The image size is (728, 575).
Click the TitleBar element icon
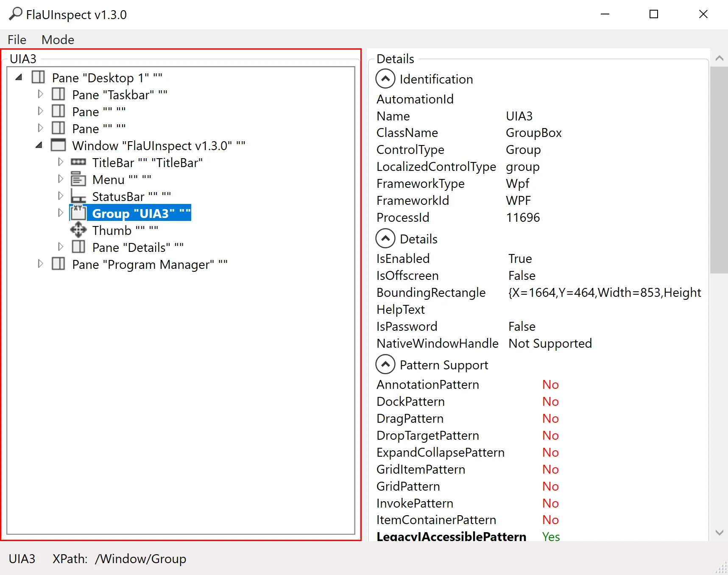pos(78,162)
